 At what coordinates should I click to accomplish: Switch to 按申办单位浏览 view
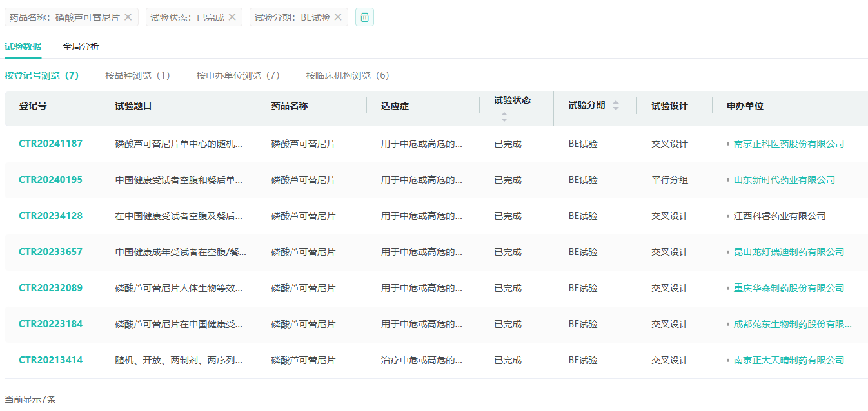(238, 75)
